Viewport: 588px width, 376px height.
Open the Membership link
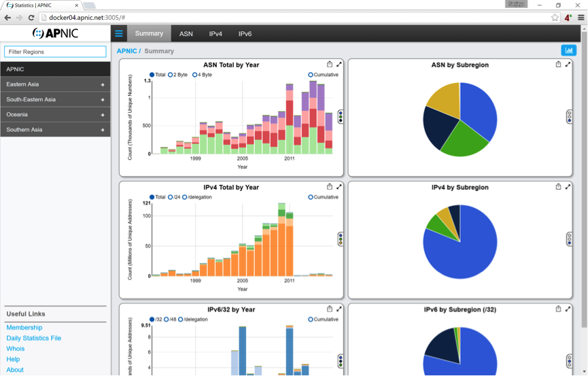pos(24,327)
